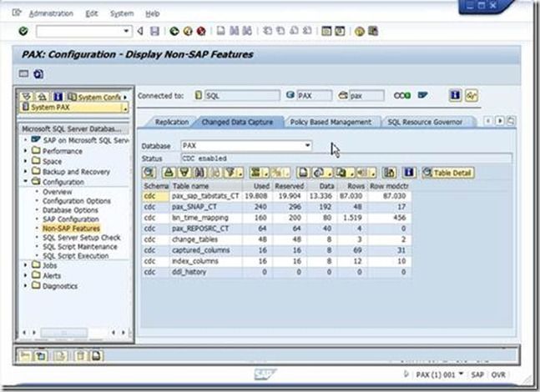Click the Table Detail button

[x=448, y=173]
